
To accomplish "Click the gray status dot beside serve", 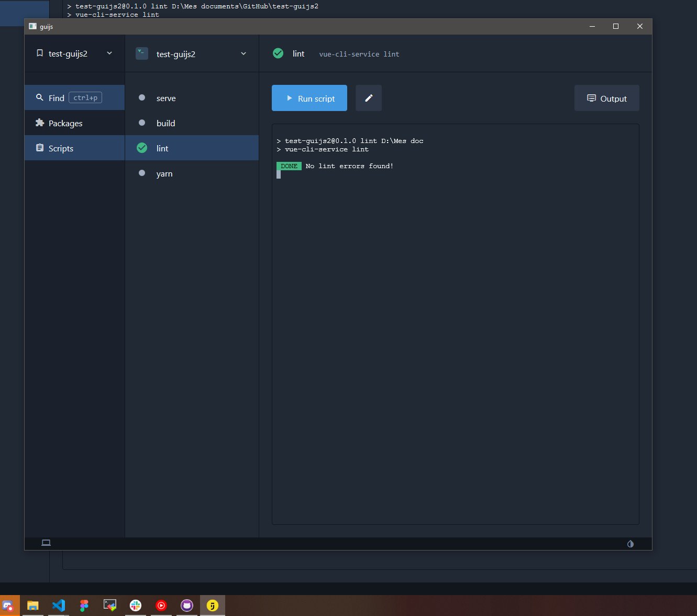I will coord(141,97).
